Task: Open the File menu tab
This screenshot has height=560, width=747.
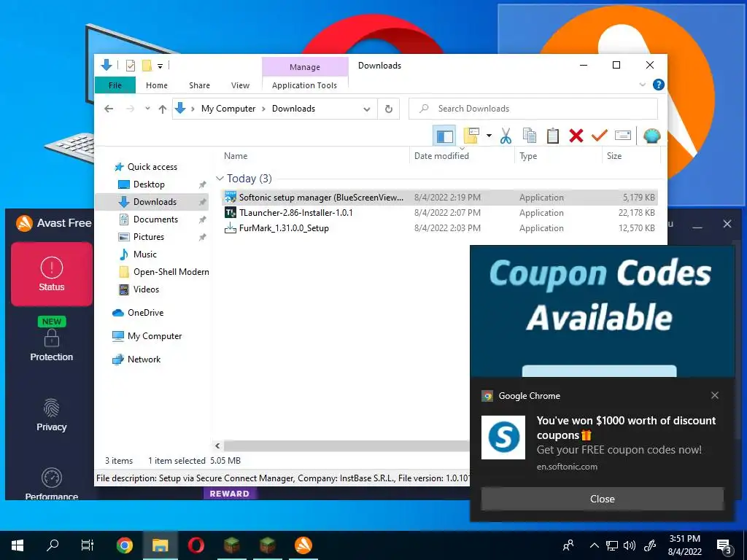Action: pyautogui.click(x=115, y=85)
